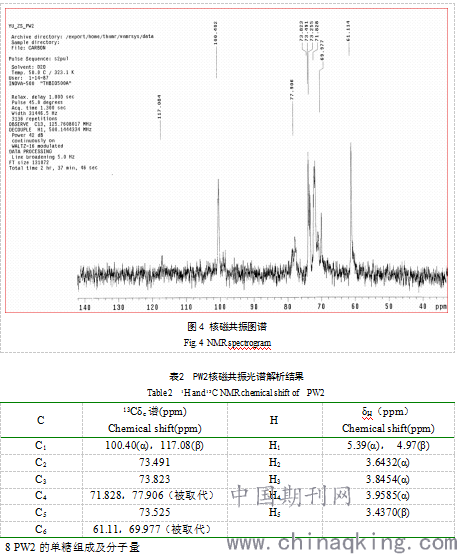Click the '130' tick label on spectrum axis
The image size is (457, 554).
[118, 307]
